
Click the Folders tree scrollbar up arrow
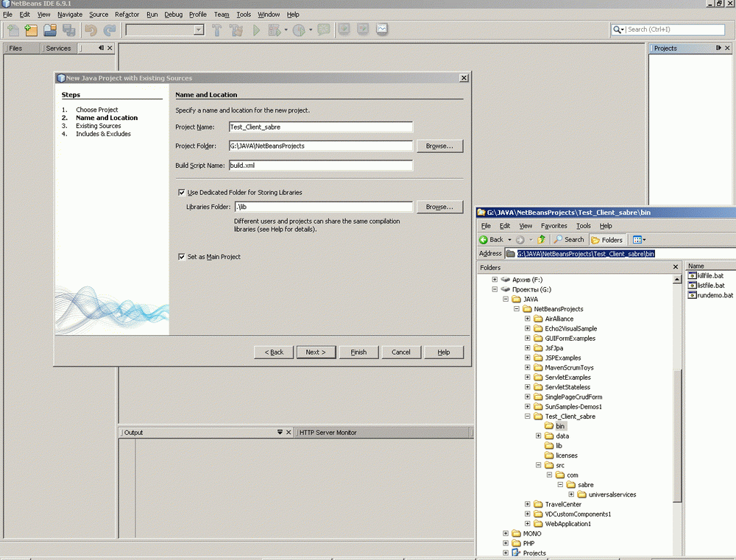(x=677, y=280)
